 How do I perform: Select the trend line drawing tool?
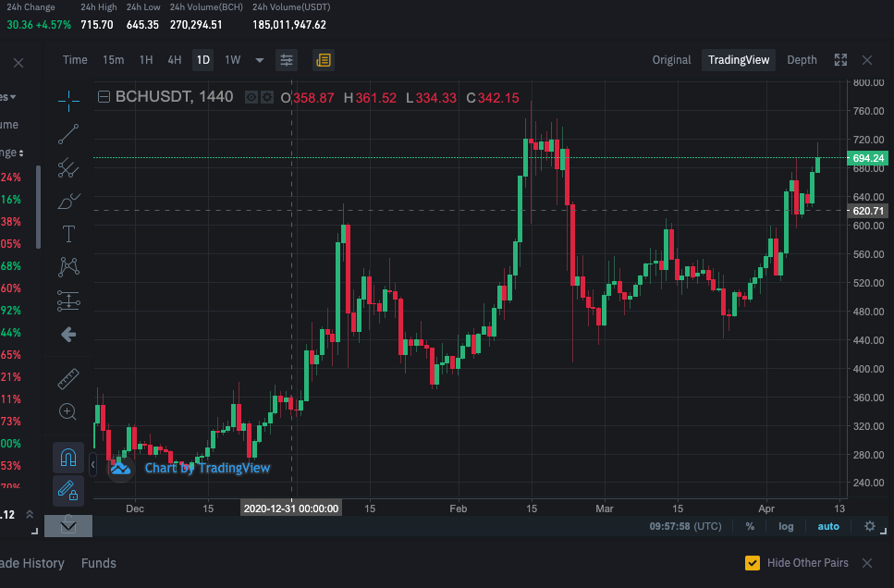tap(68, 134)
